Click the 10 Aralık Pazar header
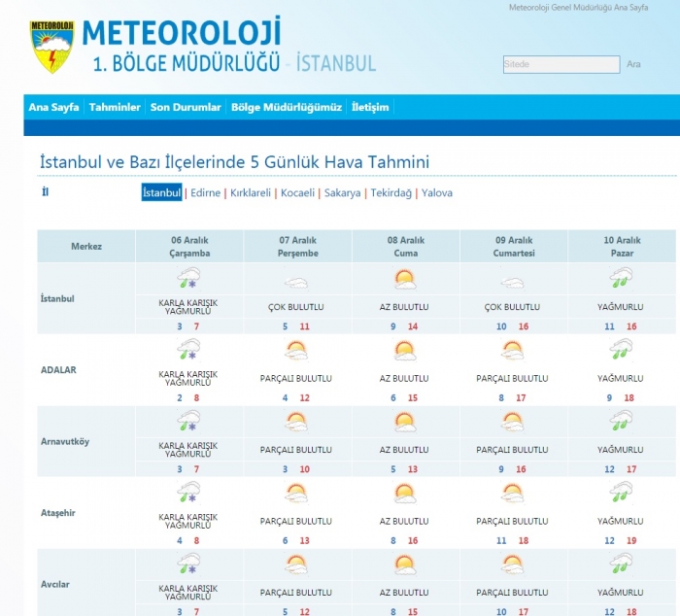The width and height of the screenshot is (680, 616). (623, 247)
